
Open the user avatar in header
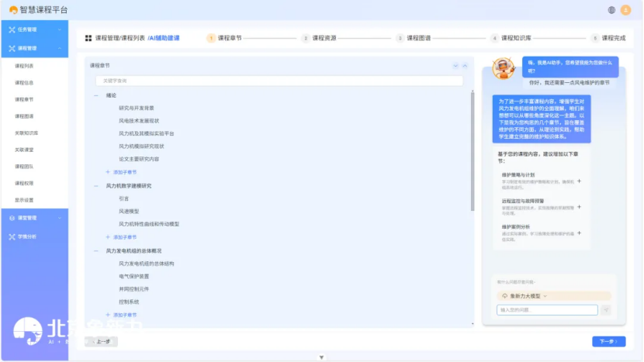(625, 10)
